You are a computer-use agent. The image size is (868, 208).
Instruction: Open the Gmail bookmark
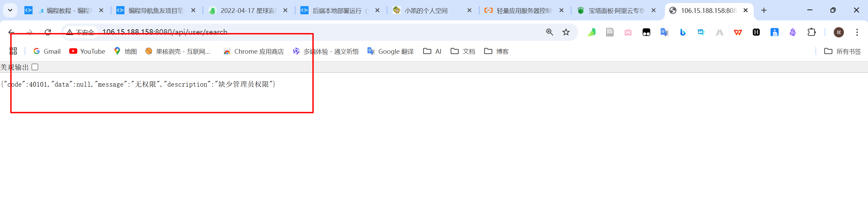point(47,51)
